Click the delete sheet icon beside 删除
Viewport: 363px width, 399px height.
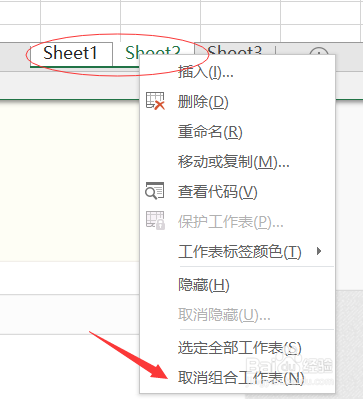point(155,101)
